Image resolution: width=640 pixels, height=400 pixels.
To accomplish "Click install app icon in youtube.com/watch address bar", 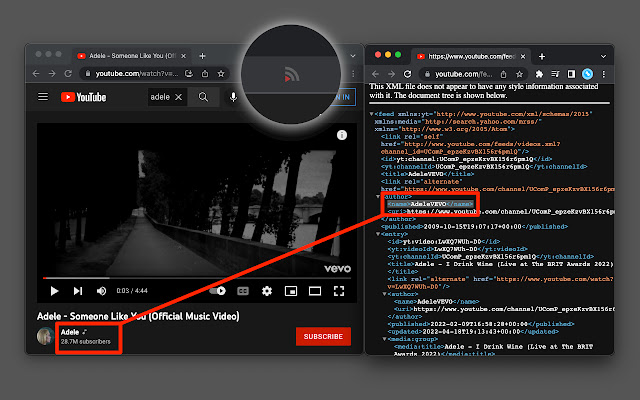I will click(x=189, y=74).
